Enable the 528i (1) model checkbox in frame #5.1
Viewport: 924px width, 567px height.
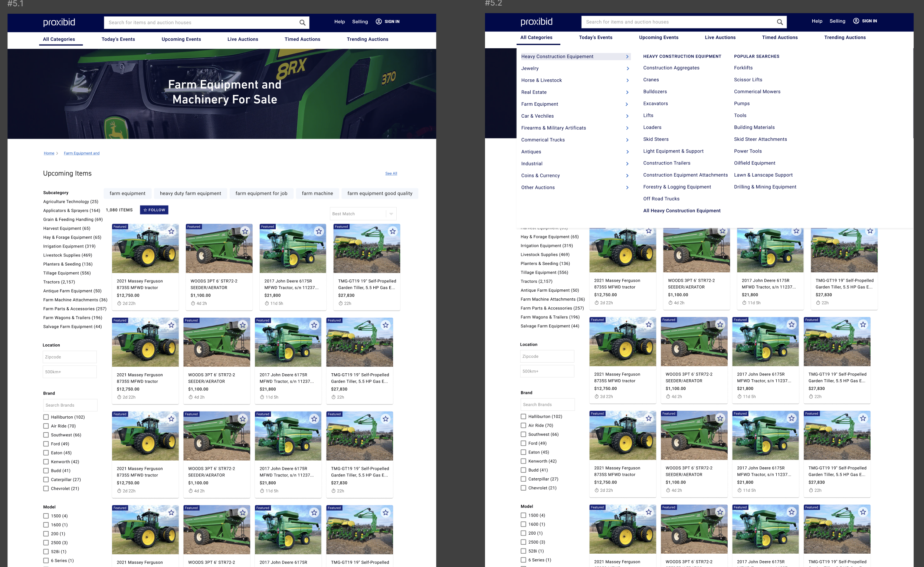[46, 552]
